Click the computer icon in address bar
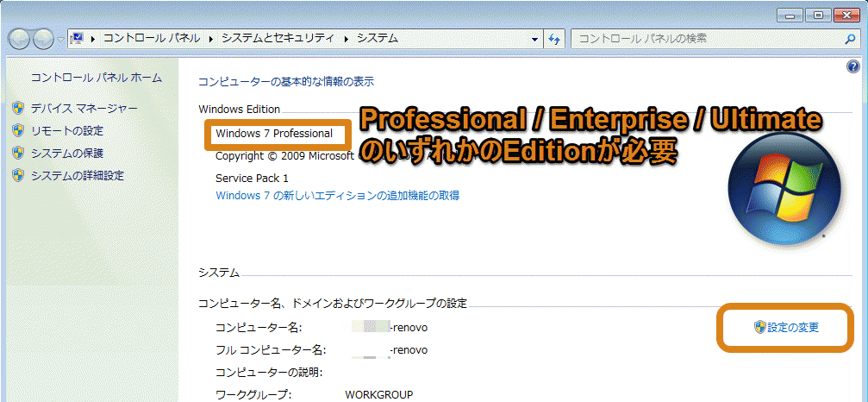868x402 pixels. point(77,38)
